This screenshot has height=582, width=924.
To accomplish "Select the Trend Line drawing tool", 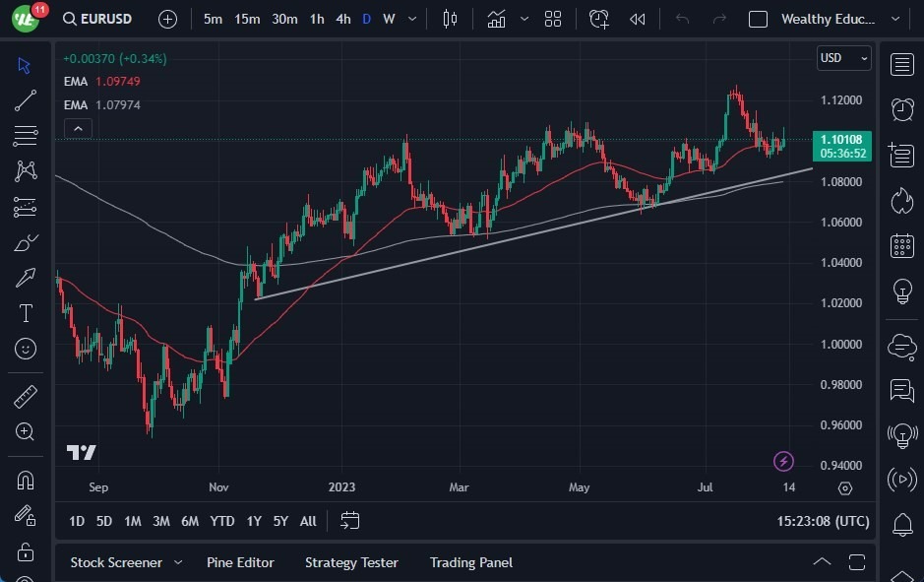I will pyautogui.click(x=25, y=100).
